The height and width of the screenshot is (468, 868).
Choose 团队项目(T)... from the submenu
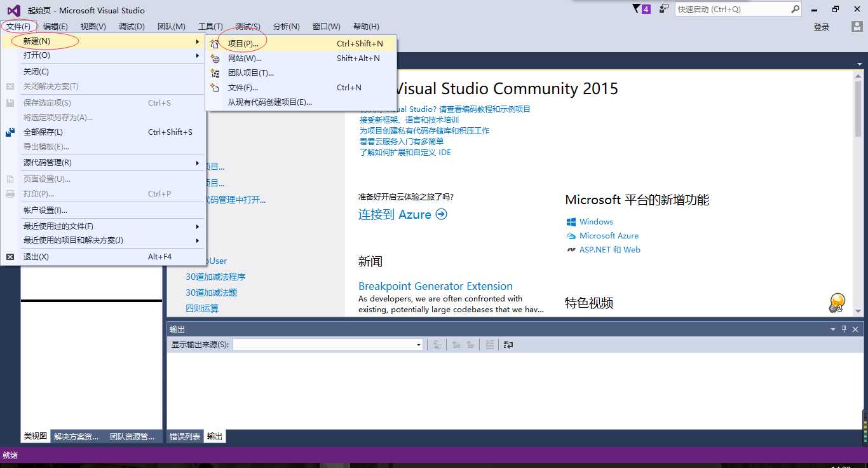[301, 73]
